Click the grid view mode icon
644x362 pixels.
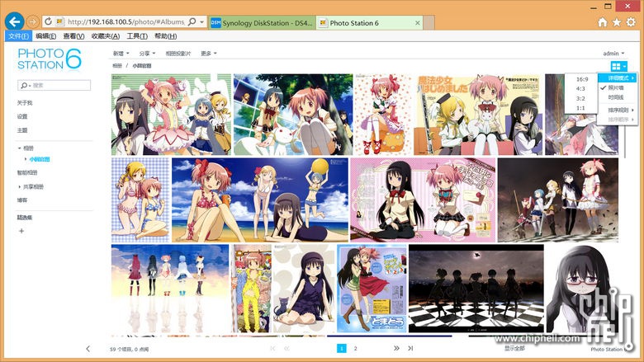point(618,66)
